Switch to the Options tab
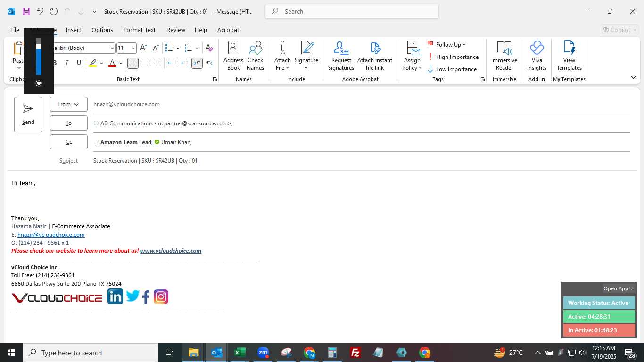This screenshot has height=362, width=644. point(102,30)
